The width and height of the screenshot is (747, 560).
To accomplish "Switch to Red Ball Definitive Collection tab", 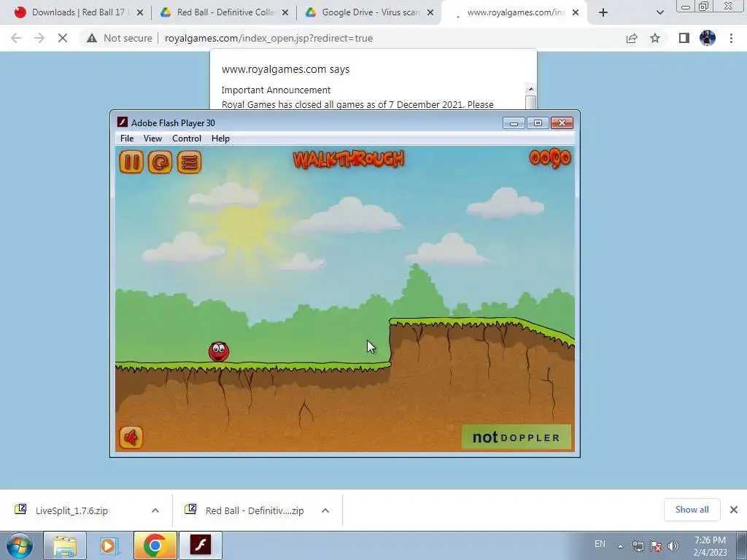I will 224,12.
